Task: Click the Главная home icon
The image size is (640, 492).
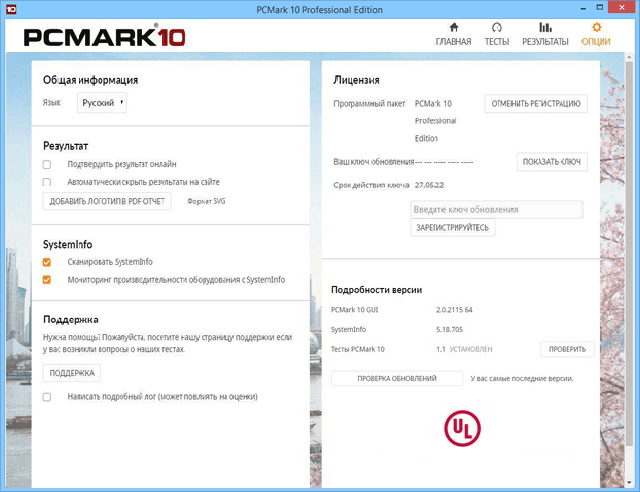Action: 453,28
